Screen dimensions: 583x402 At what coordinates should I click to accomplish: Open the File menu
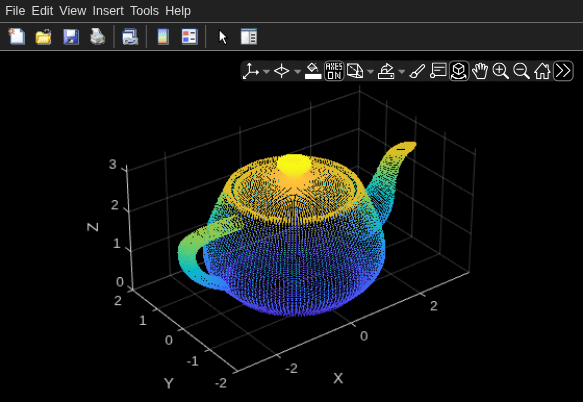[15, 11]
